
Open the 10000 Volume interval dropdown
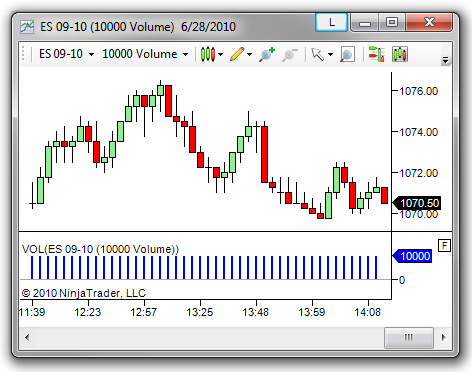click(145, 54)
